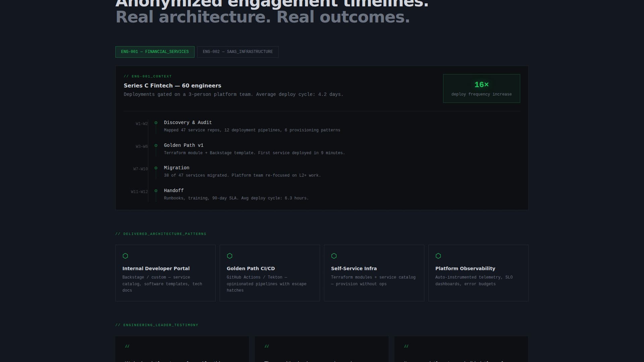Click hexagon icon on Golden Path CI/CD card
The height and width of the screenshot is (362, 644).
click(x=230, y=256)
